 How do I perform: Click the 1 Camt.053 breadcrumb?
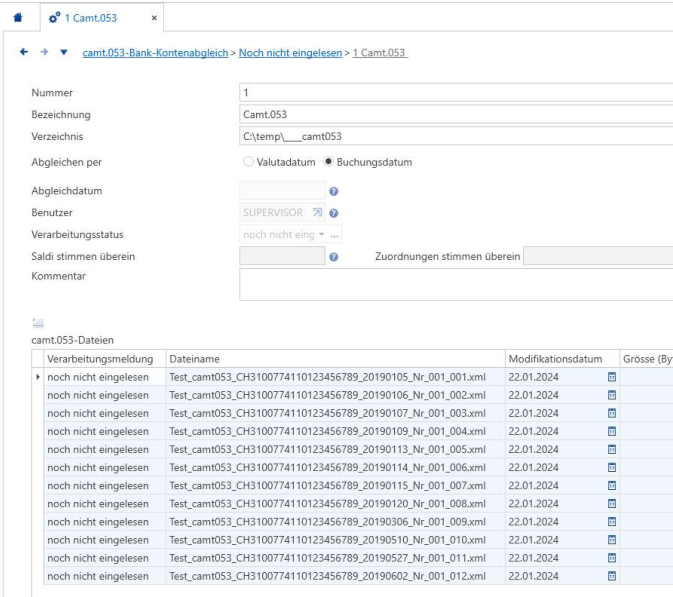(x=380, y=53)
